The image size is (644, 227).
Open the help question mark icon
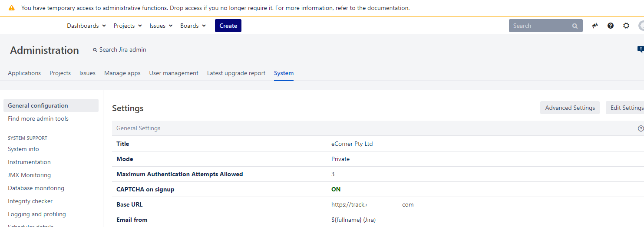coord(611,26)
